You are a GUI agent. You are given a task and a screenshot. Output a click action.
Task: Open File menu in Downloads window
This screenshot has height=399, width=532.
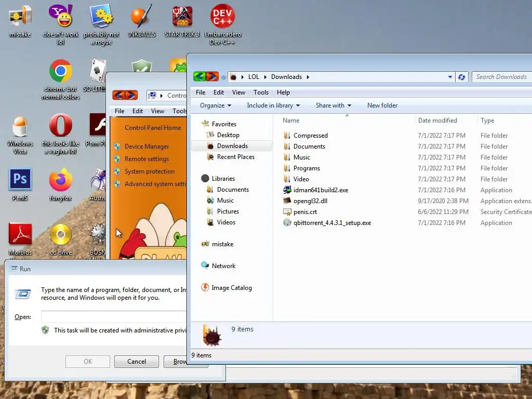[201, 92]
